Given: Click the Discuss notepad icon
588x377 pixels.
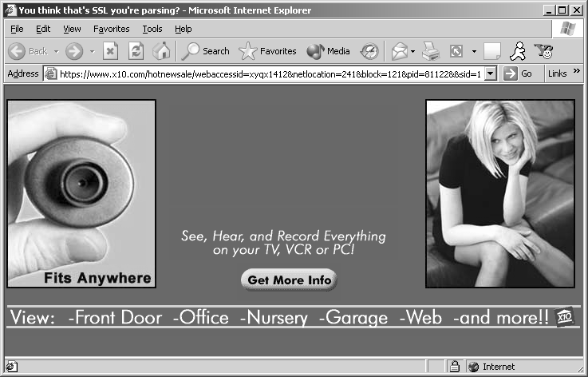Looking at the screenshot, I should 492,51.
